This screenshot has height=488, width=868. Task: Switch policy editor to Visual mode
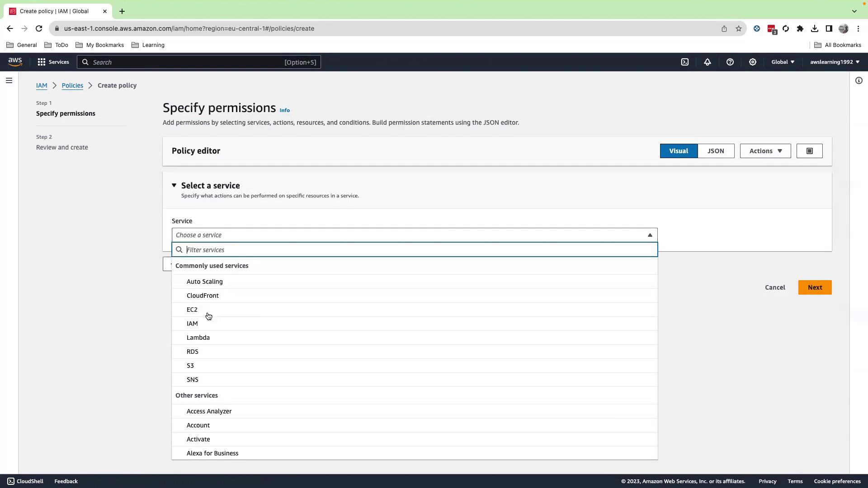tap(679, 151)
